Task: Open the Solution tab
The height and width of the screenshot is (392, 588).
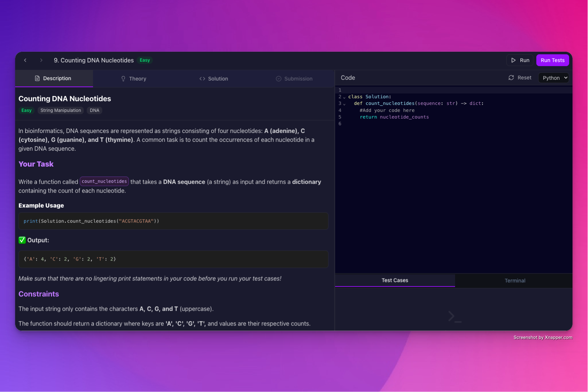Action: point(214,79)
